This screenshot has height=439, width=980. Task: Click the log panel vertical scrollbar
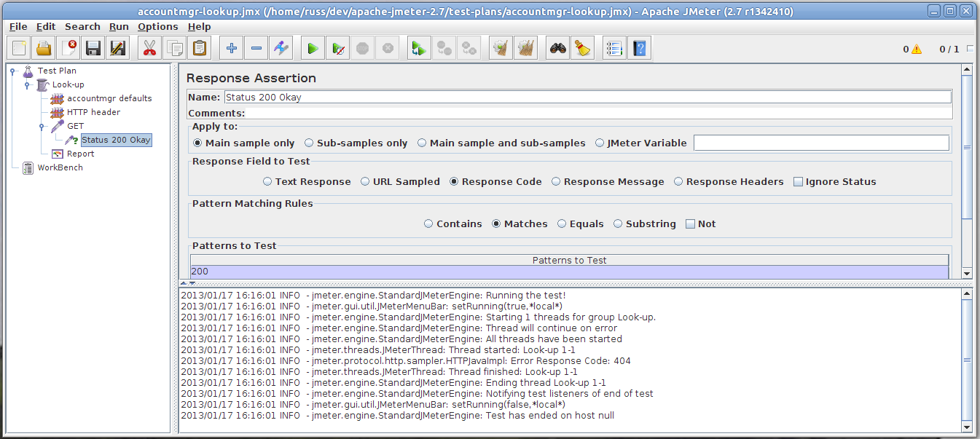[x=967, y=360]
